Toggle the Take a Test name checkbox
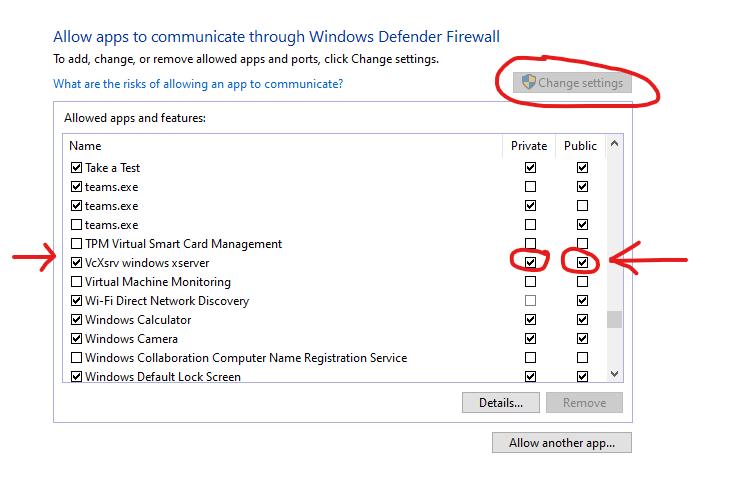The height and width of the screenshot is (481, 738). 76,168
